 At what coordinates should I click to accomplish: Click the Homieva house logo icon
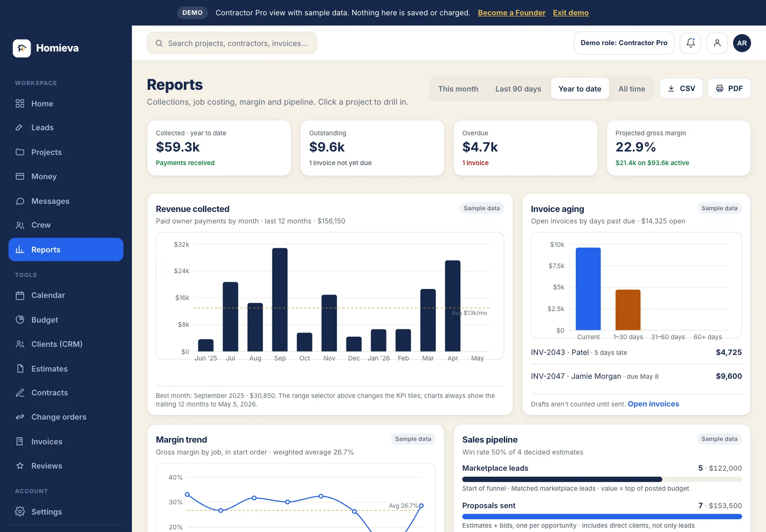[22, 48]
